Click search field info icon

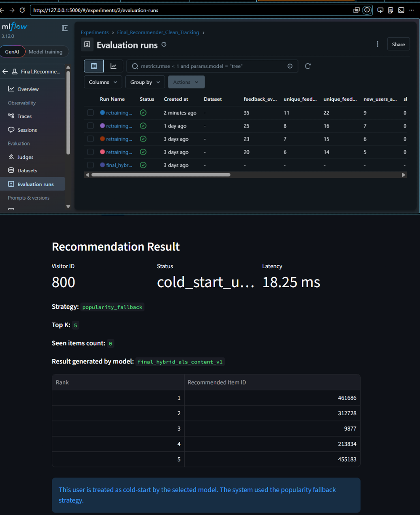(290, 66)
